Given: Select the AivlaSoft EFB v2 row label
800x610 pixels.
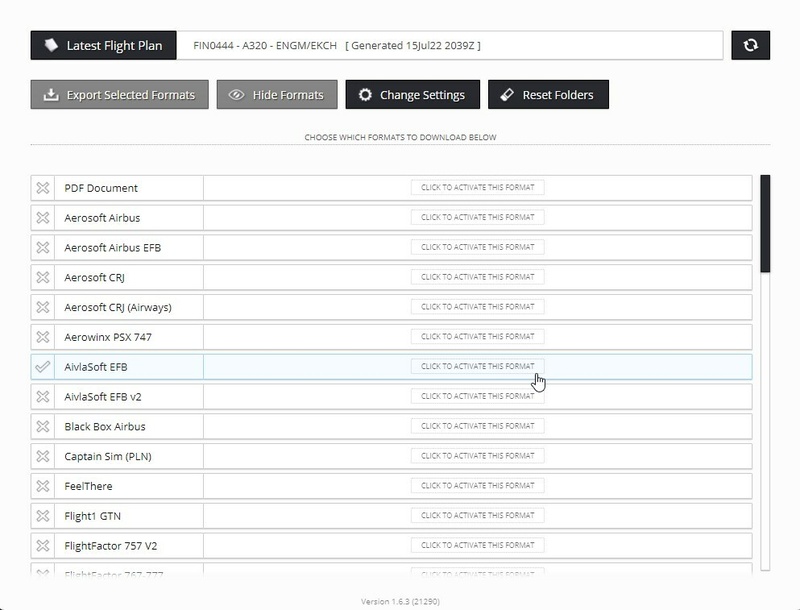Looking at the screenshot, I should (103, 397).
